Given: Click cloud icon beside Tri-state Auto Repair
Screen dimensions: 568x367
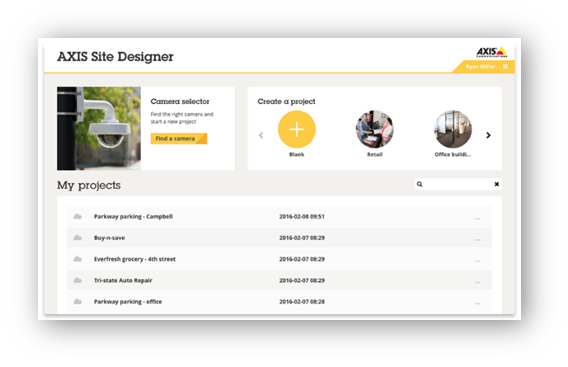Looking at the screenshot, I should (x=78, y=280).
